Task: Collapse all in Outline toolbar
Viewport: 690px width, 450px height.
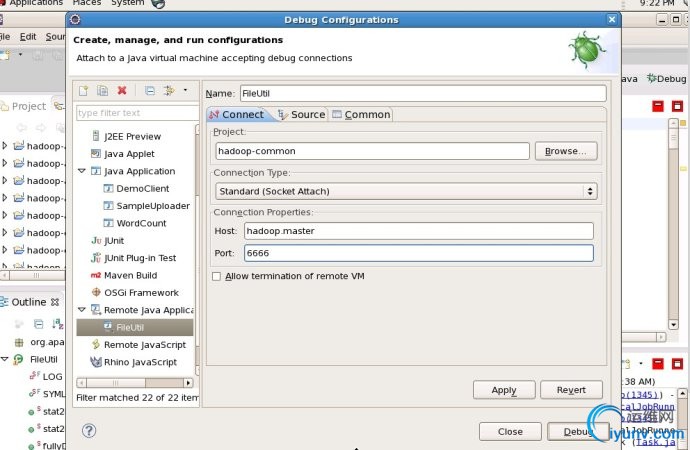Action: (x=39, y=324)
